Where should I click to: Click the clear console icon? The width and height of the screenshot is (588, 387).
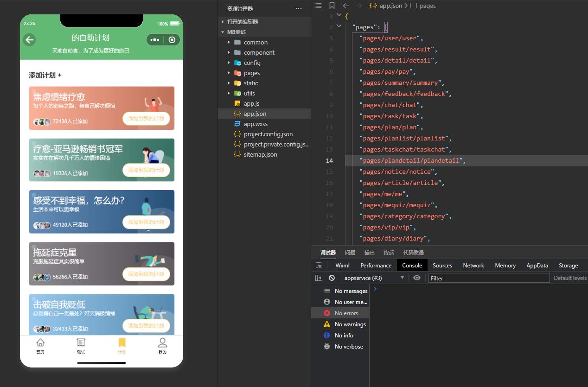(332, 278)
